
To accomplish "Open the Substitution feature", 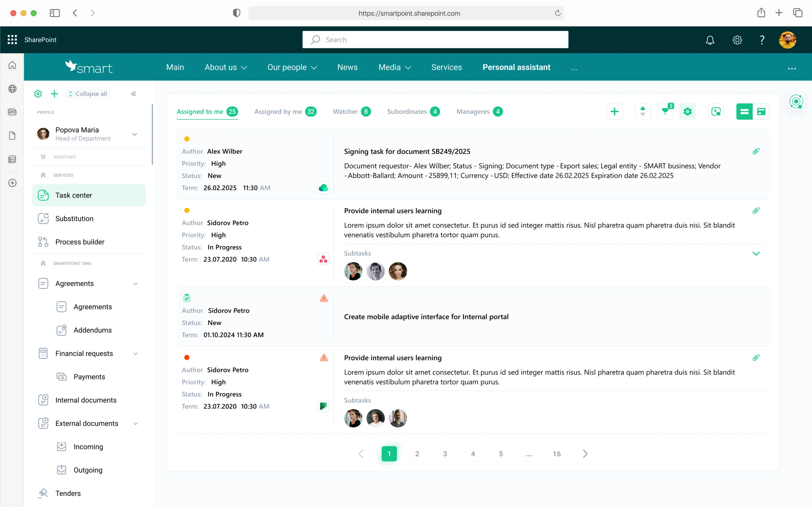I will tap(75, 218).
